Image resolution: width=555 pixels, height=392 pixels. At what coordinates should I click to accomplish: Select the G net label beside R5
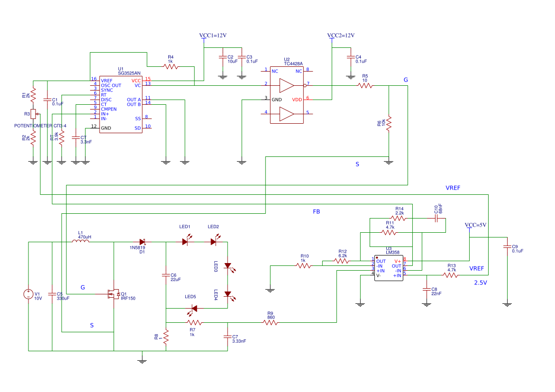pyautogui.click(x=406, y=80)
